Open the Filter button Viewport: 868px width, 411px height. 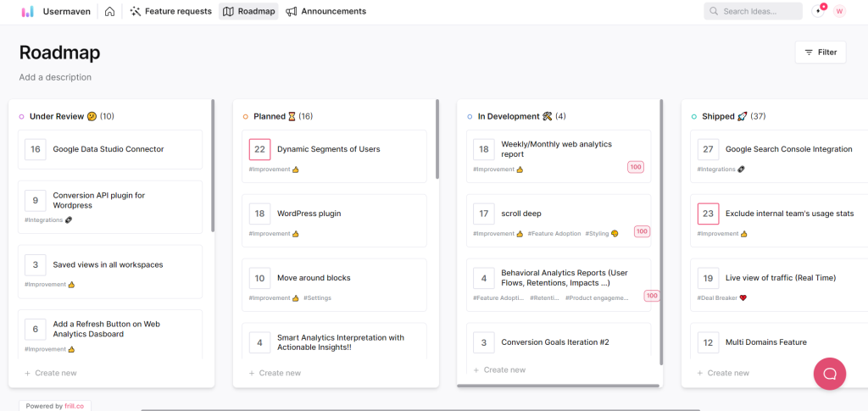[x=821, y=52]
